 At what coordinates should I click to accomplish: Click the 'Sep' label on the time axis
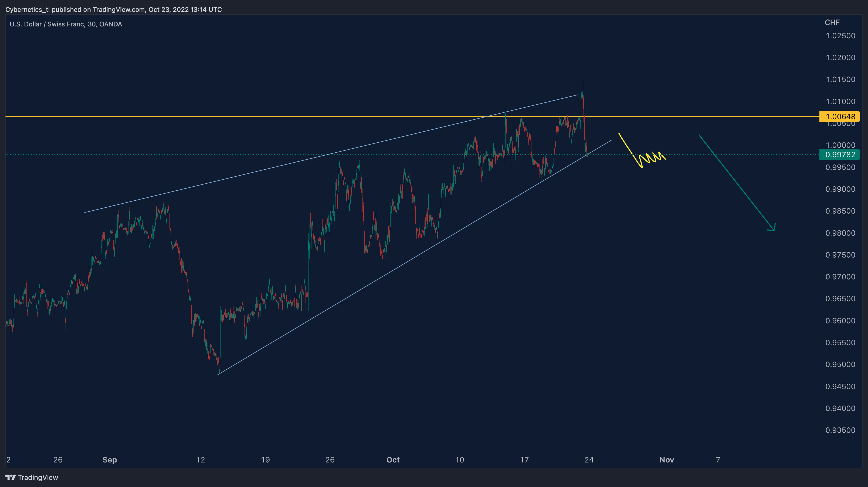click(110, 460)
